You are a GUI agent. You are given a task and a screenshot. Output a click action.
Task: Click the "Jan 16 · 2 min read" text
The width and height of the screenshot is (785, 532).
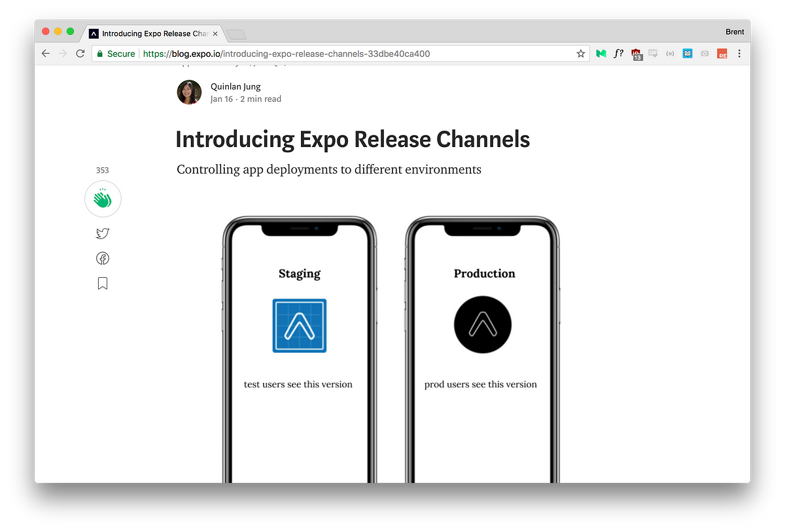[x=246, y=99]
